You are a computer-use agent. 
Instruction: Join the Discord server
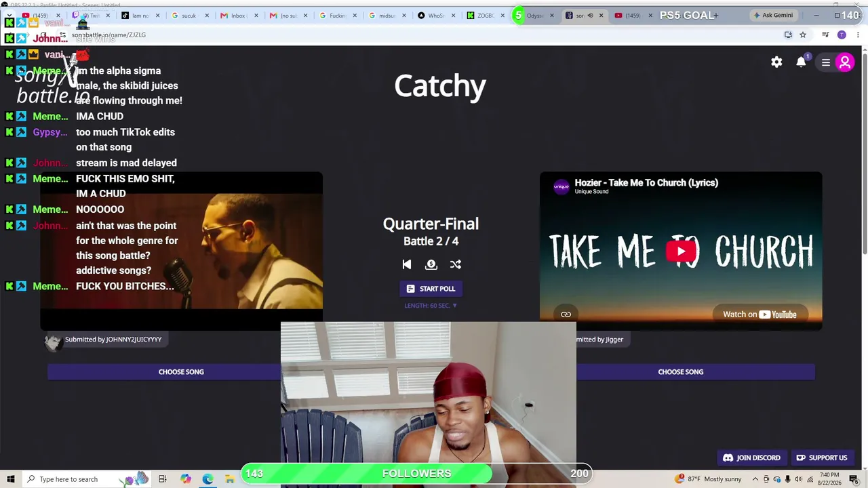point(751,457)
